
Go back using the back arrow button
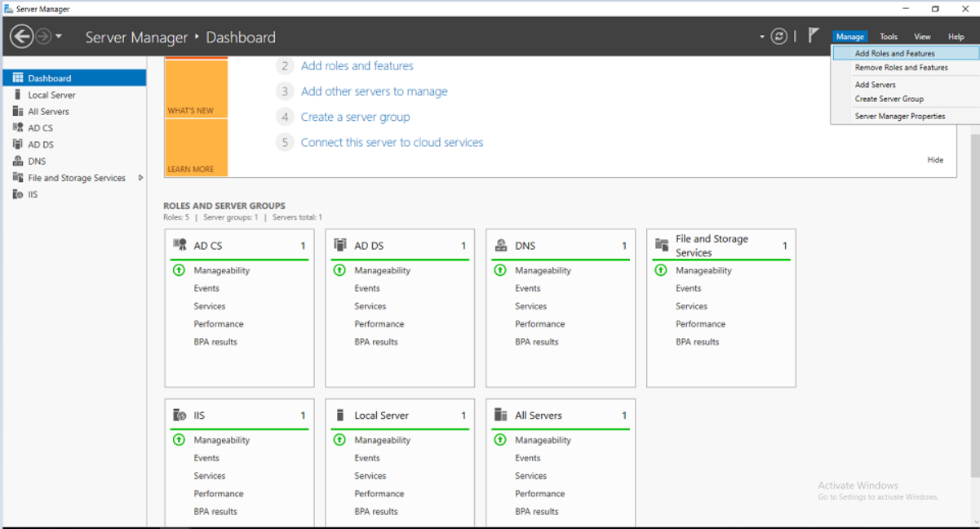(x=22, y=36)
